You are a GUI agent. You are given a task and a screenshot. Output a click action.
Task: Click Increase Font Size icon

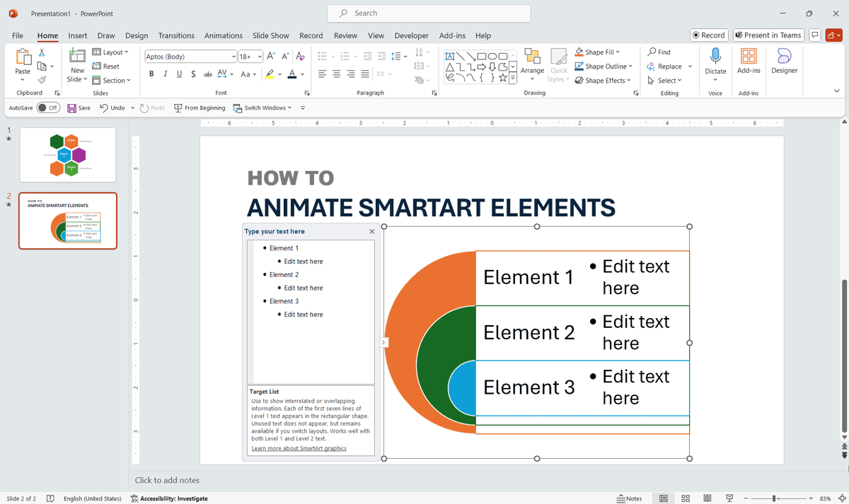coord(271,57)
